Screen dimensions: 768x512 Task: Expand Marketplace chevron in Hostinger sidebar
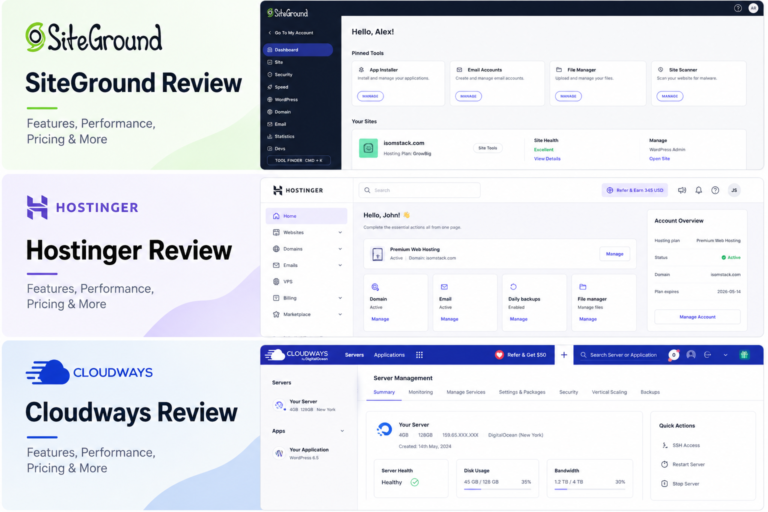pyautogui.click(x=340, y=314)
